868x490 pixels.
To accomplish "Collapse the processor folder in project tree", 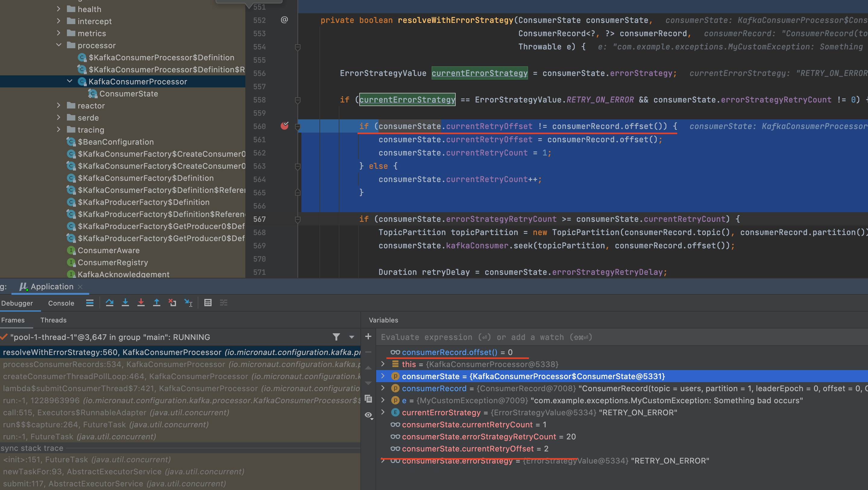I will click(59, 45).
